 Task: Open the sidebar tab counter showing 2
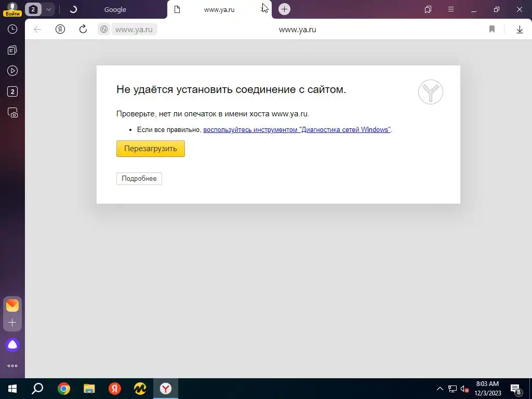12,91
